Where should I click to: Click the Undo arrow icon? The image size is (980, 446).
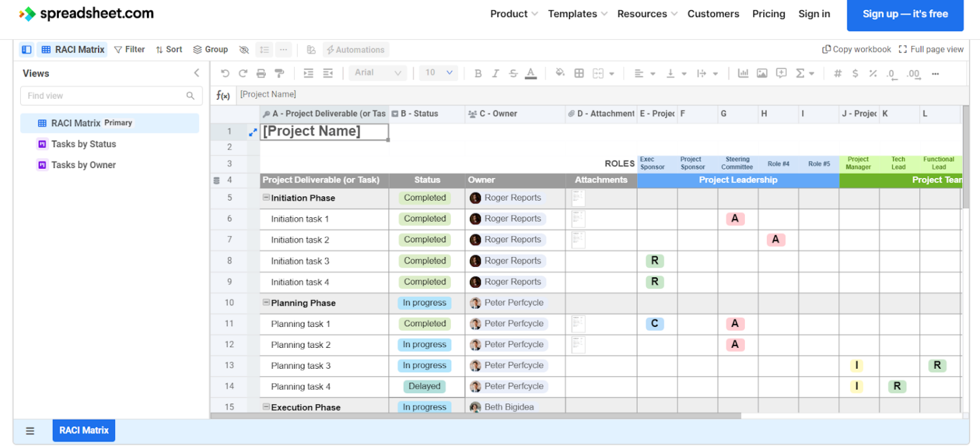click(x=225, y=73)
